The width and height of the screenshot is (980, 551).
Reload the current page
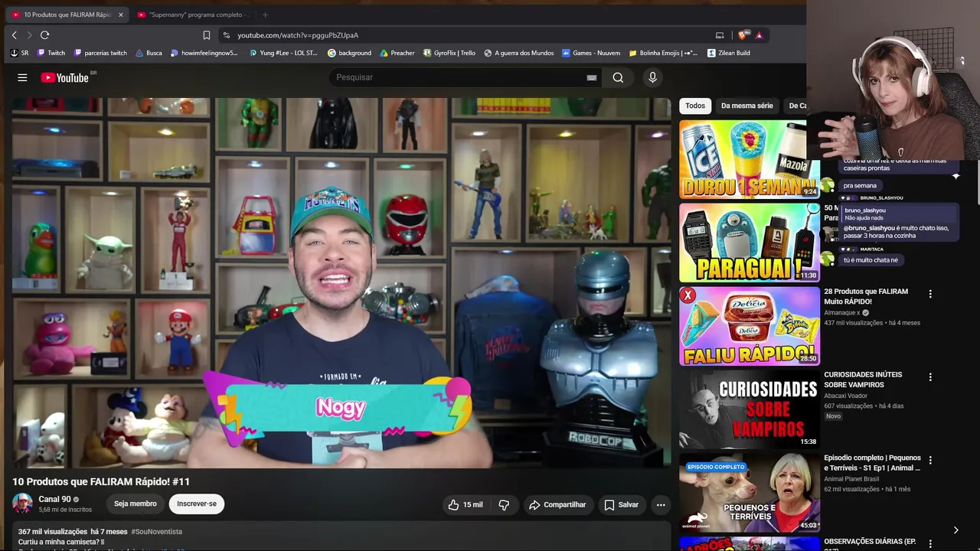point(44,35)
